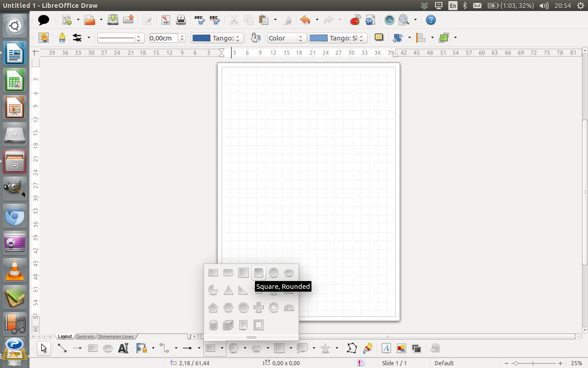Toggle Points edit mode
The image size is (588, 368).
click(352, 349)
